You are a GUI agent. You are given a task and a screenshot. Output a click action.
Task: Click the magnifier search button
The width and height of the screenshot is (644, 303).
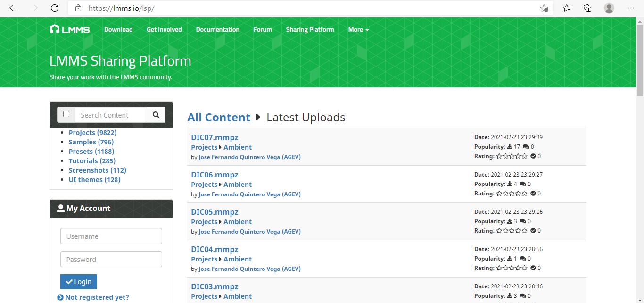click(x=156, y=115)
